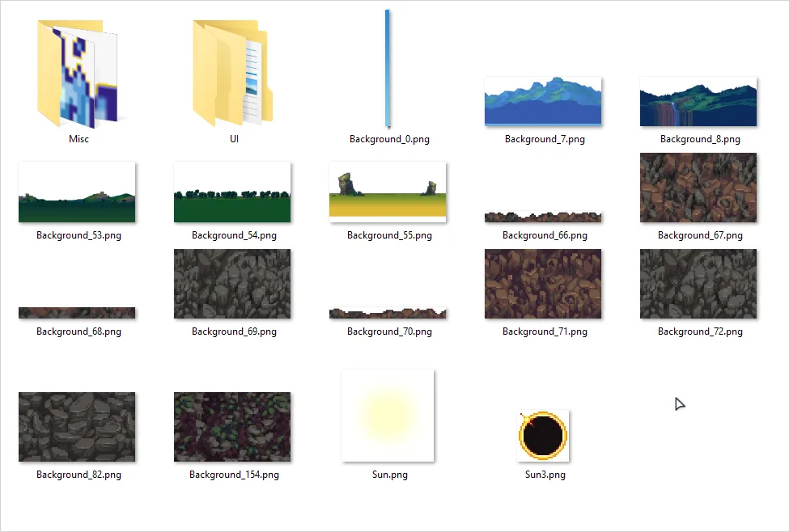Screen dimensions: 789x532
Task: Click the Background_53.png file name
Action: coord(79,235)
